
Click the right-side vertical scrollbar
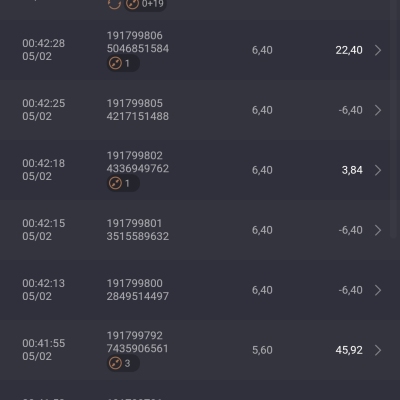pos(394,120)
